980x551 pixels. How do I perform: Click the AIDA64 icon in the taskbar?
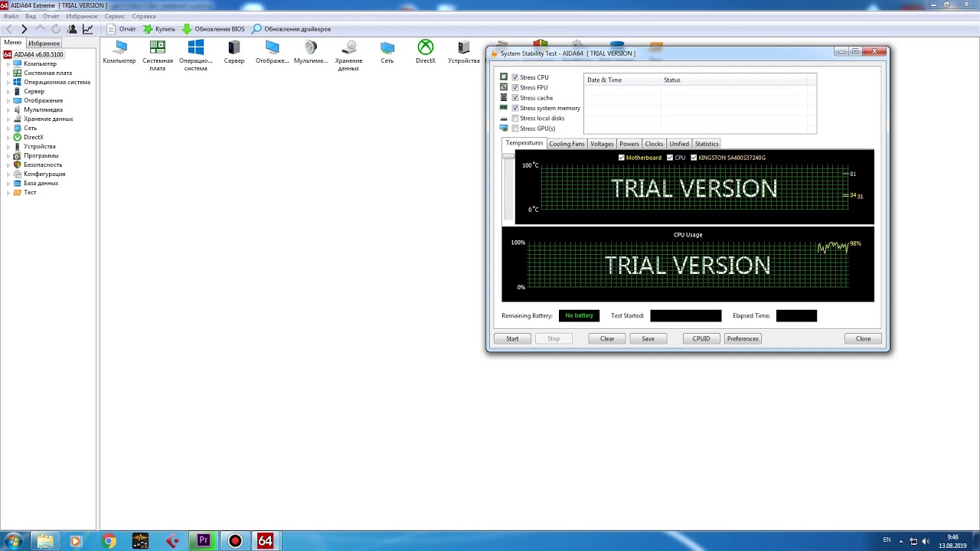click(x=265, y=541)
